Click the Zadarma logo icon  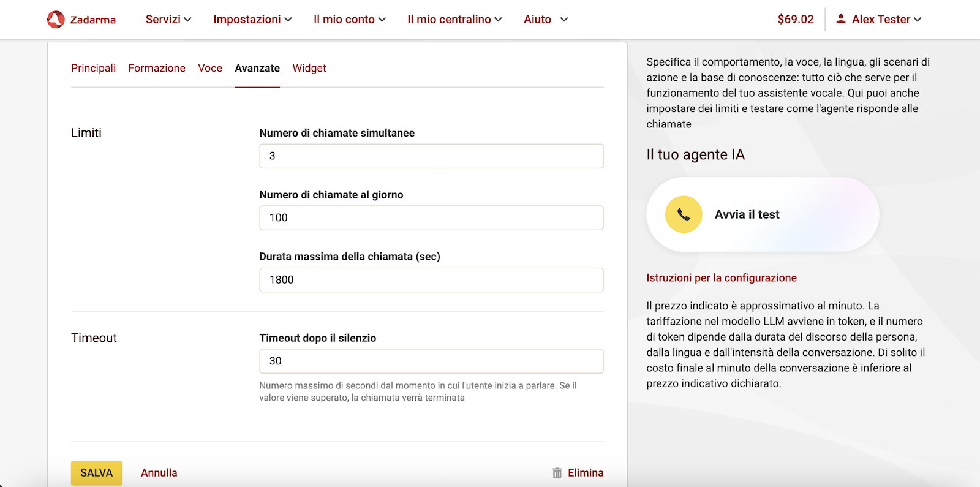tap(56, 20)
